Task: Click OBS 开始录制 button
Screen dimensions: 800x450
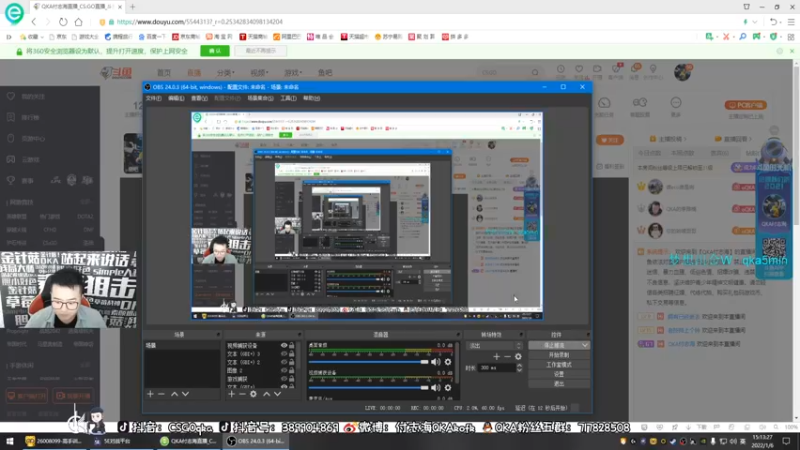Action: coord(559,355)
